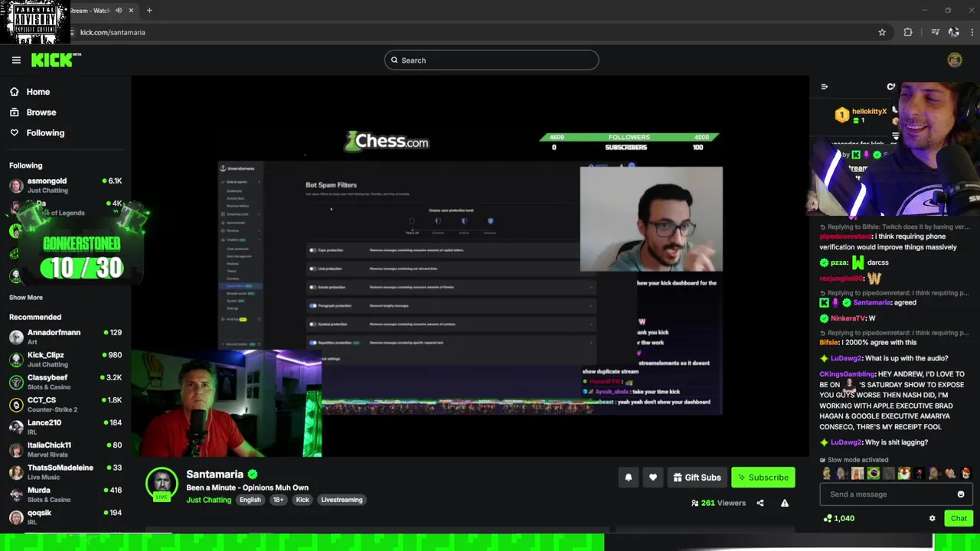The height and width of the screenshot is (551, 980).
Task: Follow the channel with the heart icon
Action: [x=653, y=478]
